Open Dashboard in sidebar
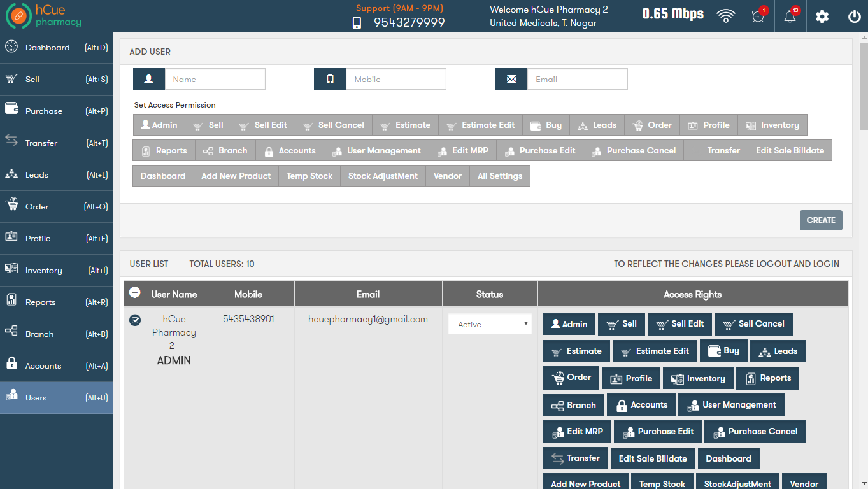Image resolution: width=868 pixels, height=489 pixels. [57, 48]
